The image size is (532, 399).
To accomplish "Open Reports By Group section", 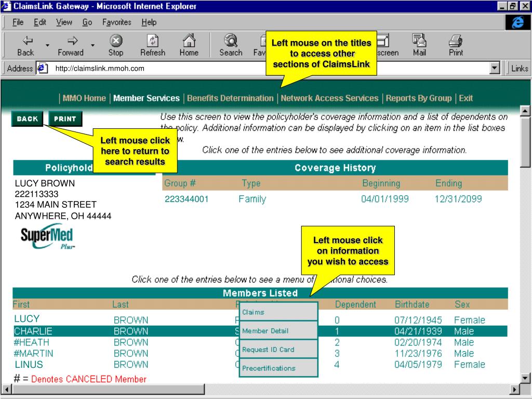I will coord(419,98).
